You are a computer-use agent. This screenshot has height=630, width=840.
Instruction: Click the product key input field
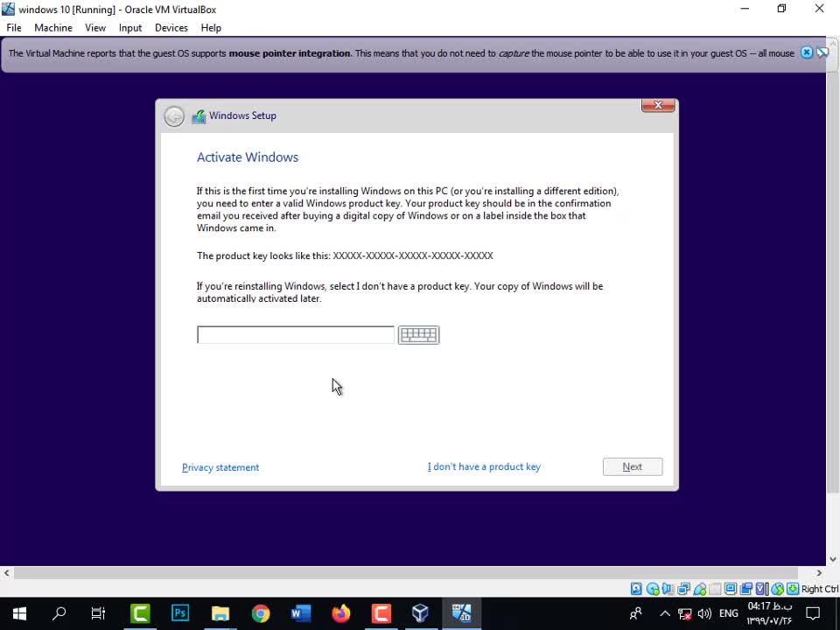pyautogui.click(x=295, y=335)
